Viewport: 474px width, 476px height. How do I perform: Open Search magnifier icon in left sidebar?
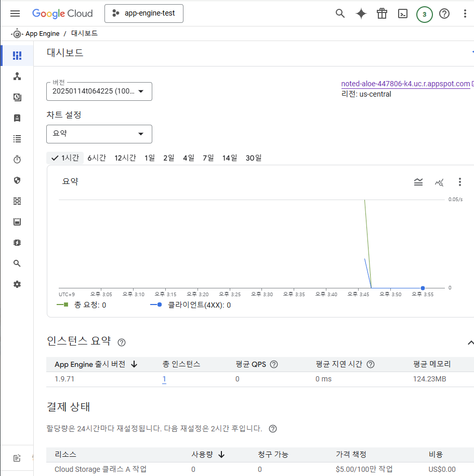17,263
